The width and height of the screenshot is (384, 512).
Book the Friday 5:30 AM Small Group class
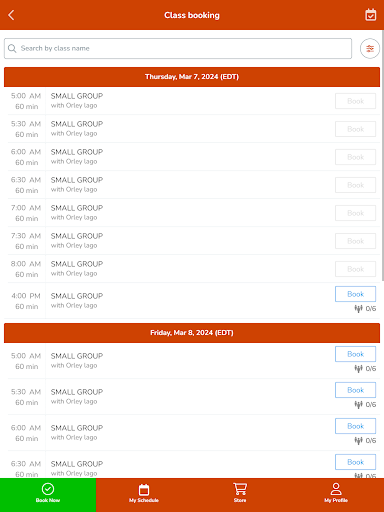(355, 390)
